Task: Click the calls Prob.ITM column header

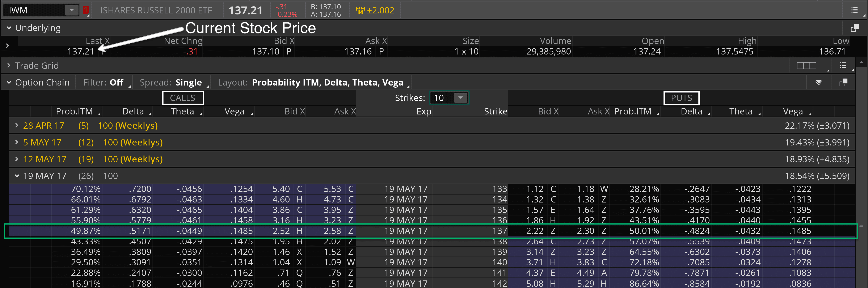Action: pyautogui.click(x=74, y=111)
